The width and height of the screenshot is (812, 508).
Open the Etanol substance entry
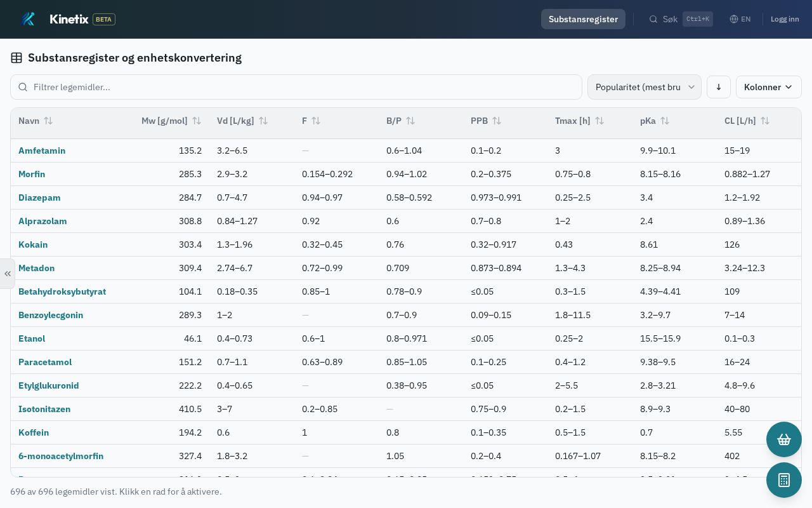point(32,338)
